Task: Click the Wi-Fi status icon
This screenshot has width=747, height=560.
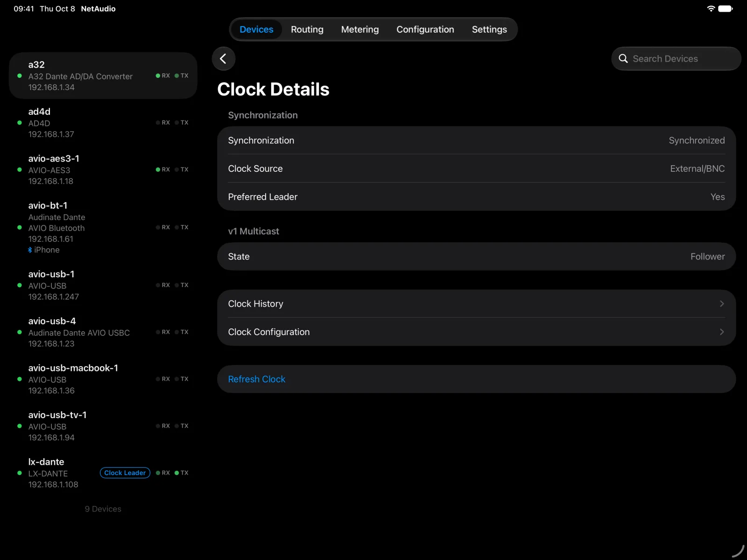Action: [711, 8]
